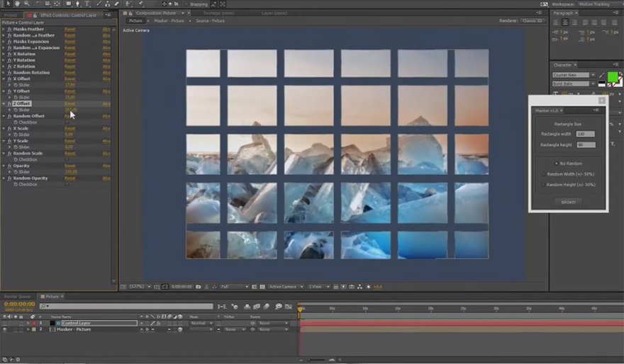Select Random Height (+/- 50%) option

coord(544,185)
